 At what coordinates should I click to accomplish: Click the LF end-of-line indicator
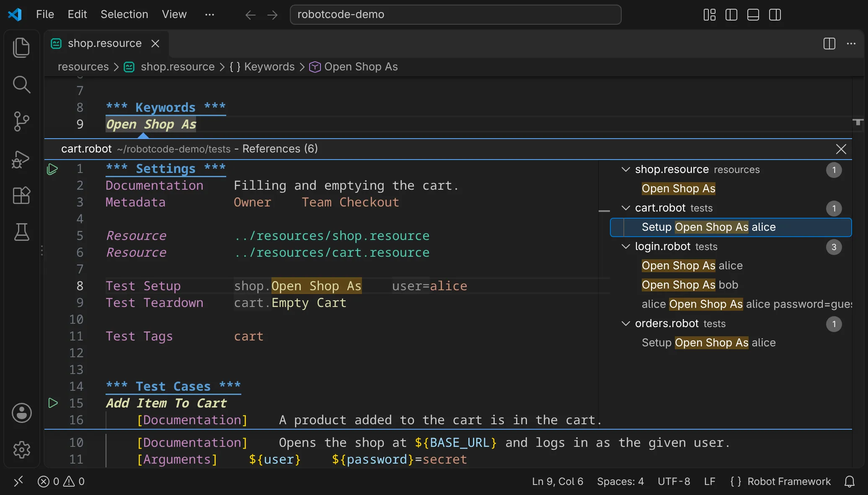coord(709,482)
